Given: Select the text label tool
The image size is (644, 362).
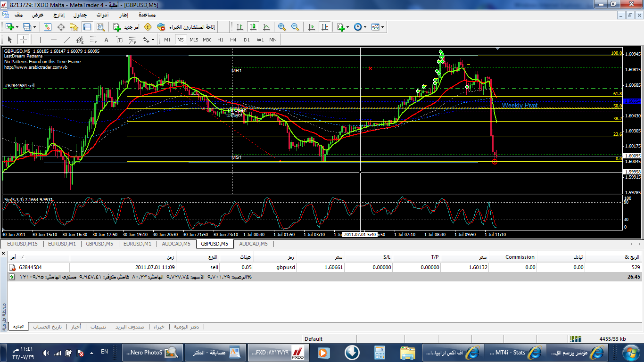Looking at the screenshot, I should point(119,40).
